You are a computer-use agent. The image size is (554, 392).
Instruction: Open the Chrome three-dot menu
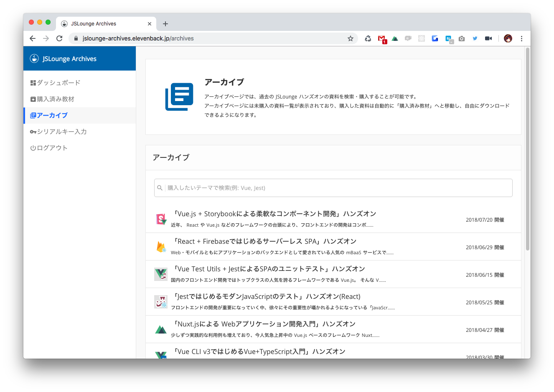[521, 38]
